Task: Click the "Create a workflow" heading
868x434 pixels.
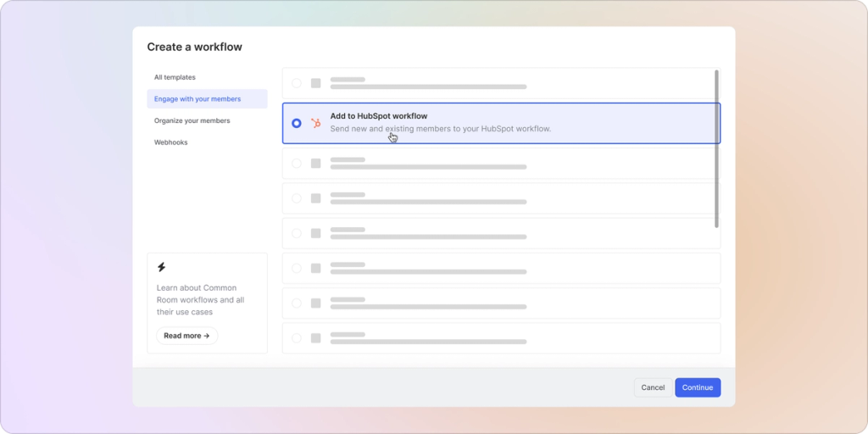Action: point(194,47)
